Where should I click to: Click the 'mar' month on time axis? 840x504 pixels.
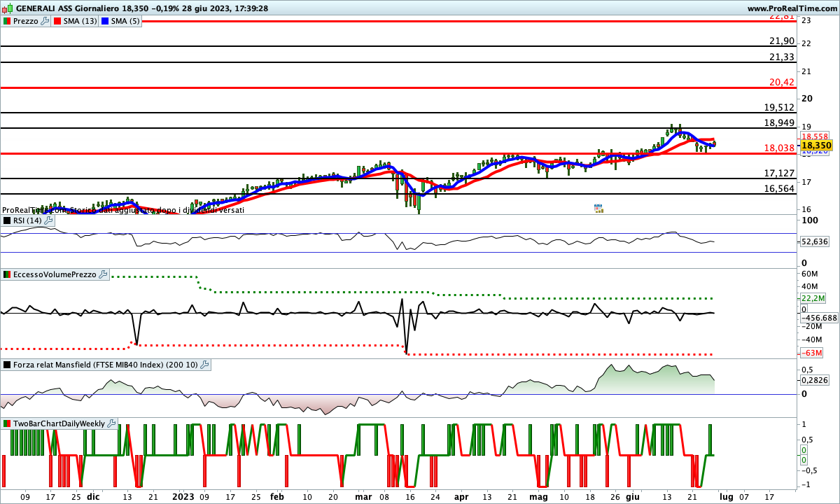click(363, 496)
